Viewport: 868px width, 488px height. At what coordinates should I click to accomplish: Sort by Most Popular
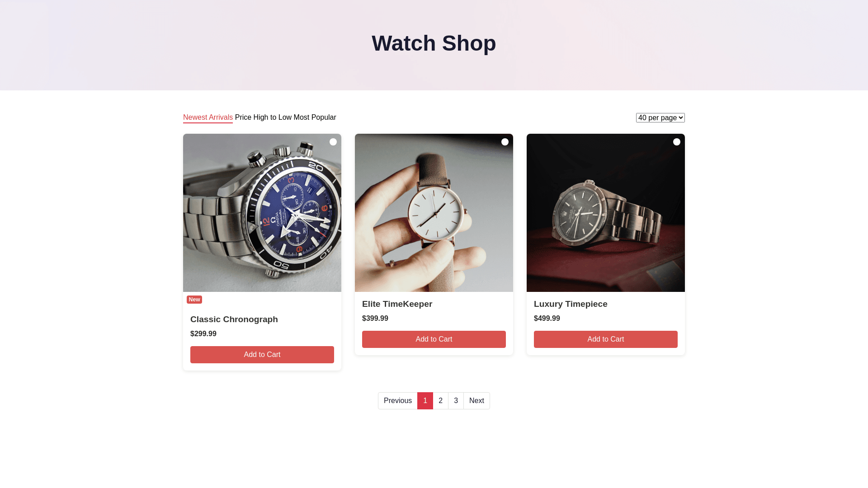315,117
